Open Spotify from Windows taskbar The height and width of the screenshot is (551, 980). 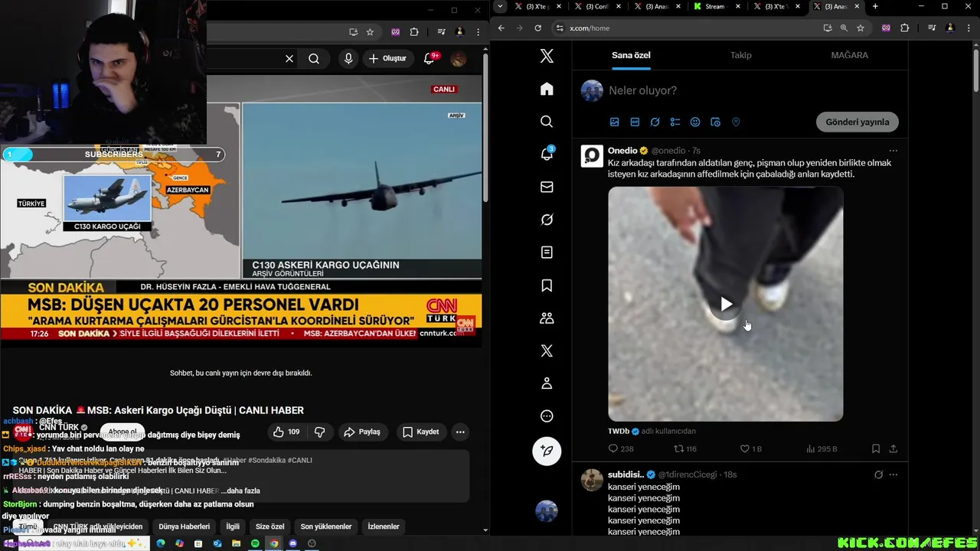pos(255,543)
